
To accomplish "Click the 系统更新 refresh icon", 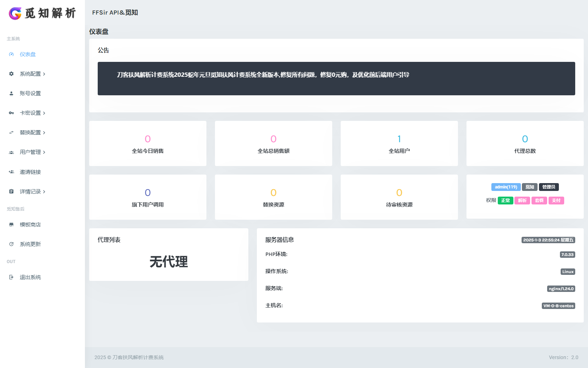I will point(11,244).
